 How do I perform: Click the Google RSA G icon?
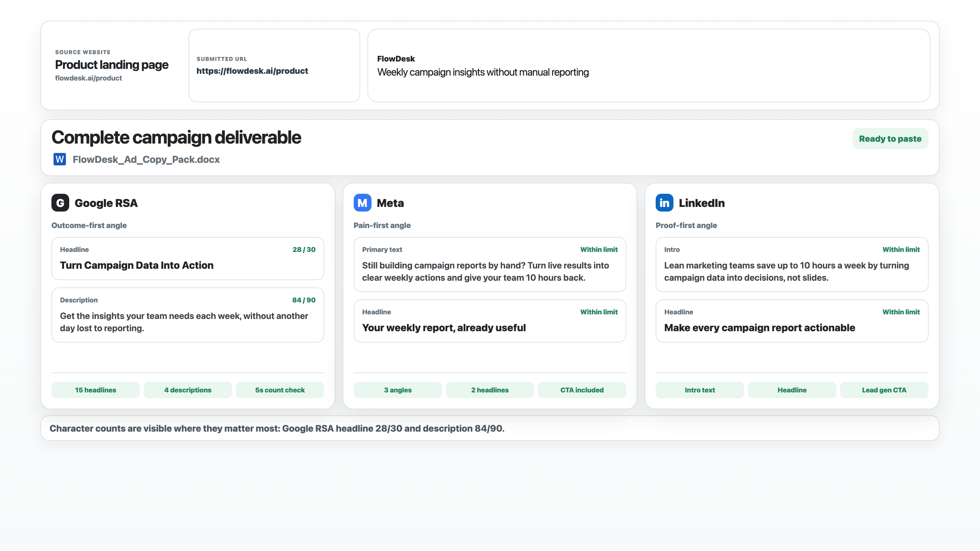click(60, 203)
